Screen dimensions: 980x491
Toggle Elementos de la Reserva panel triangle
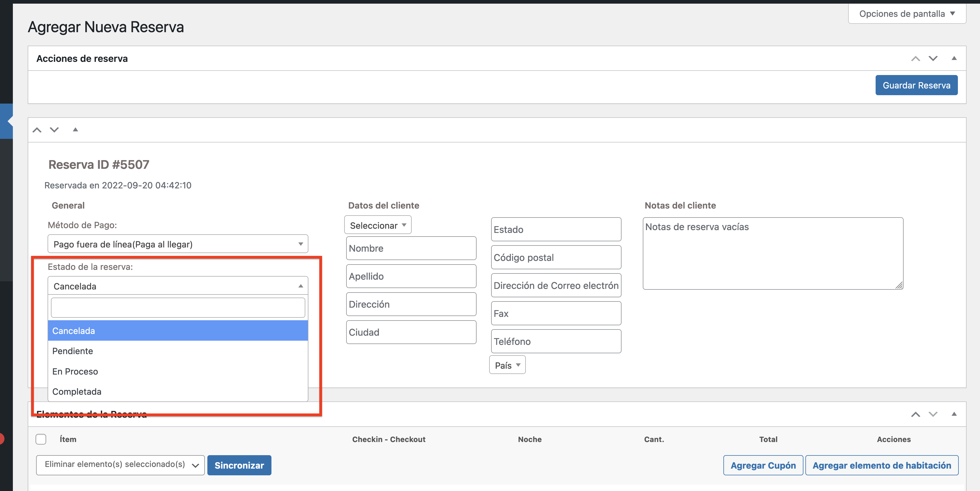[x=954, y=414]
